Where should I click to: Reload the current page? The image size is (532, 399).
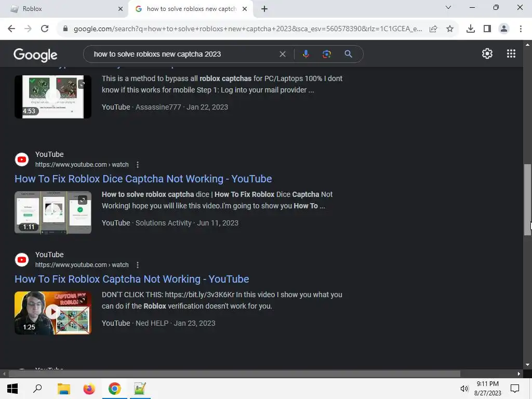[x=45, y=29]
